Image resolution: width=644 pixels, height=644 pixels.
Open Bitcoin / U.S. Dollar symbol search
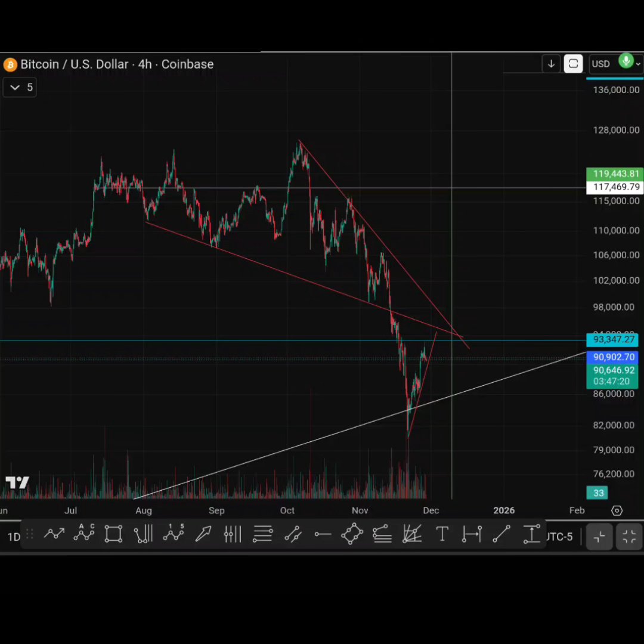coord(75,64)
